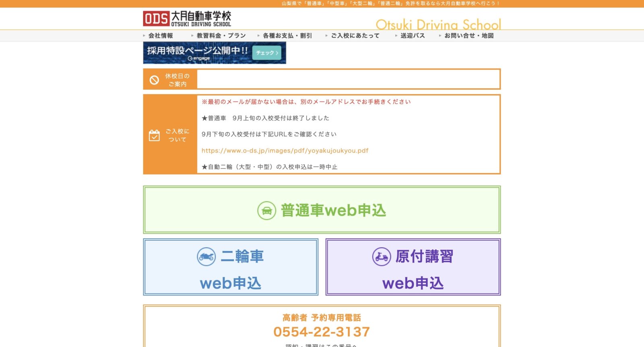Click the prohibition icon beside 休校日のご案内

point(154,80)
